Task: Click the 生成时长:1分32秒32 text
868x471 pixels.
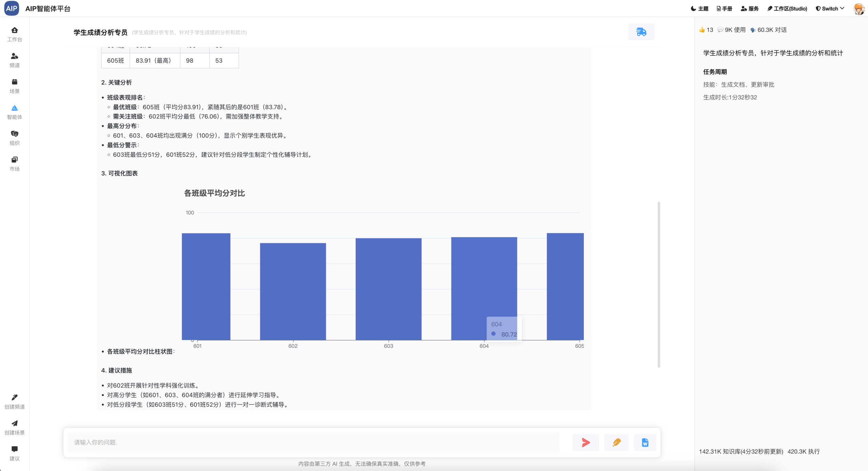Action: click(x=730, y=97)
